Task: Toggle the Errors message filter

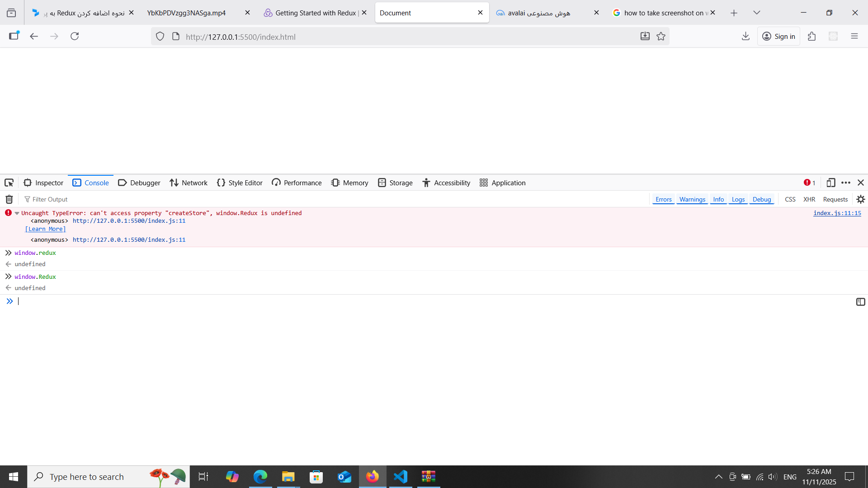Action: [663, 199]
